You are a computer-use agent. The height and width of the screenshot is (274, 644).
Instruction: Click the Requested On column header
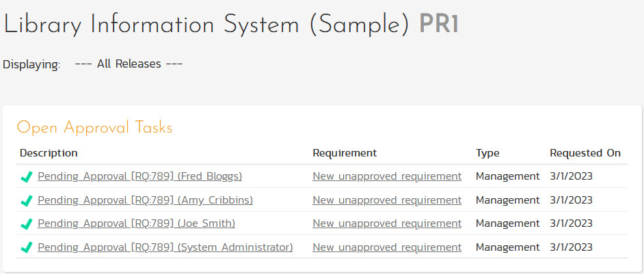pyautogui.click(x=585, y=153)
